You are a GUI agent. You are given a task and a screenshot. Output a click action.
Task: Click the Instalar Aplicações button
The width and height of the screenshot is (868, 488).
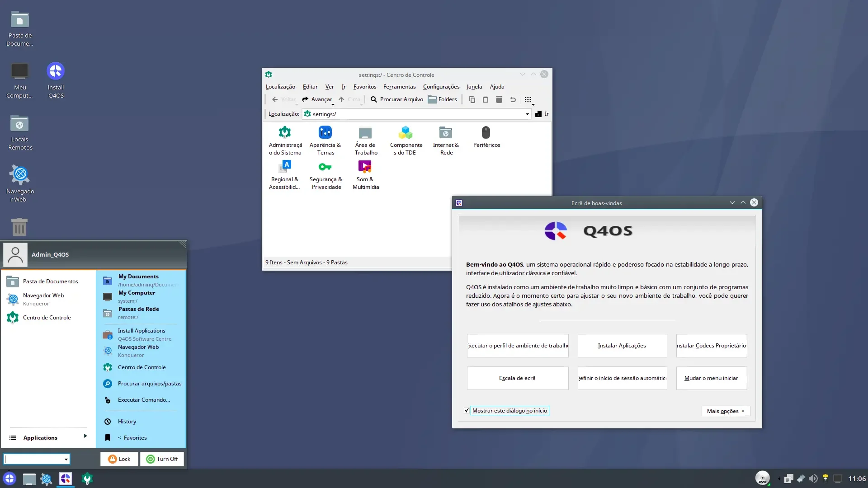[x=622, y=346]
